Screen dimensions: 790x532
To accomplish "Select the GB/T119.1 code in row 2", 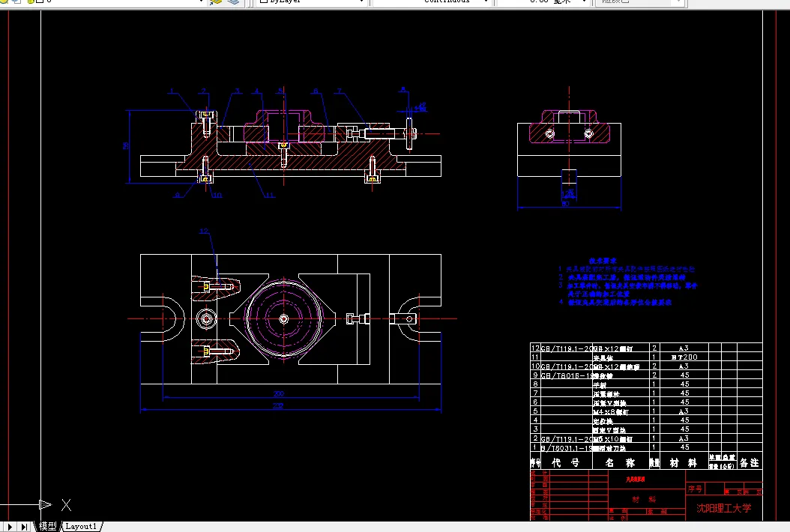I will point(567,439).
